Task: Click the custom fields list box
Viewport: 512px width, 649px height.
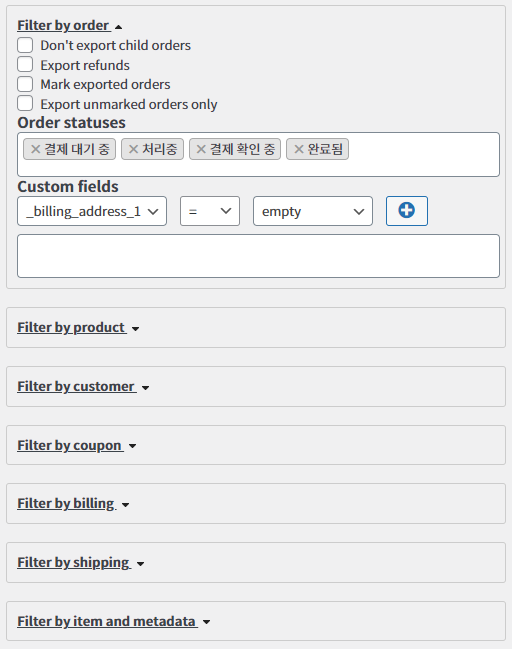Action: [x=258, y=256]
